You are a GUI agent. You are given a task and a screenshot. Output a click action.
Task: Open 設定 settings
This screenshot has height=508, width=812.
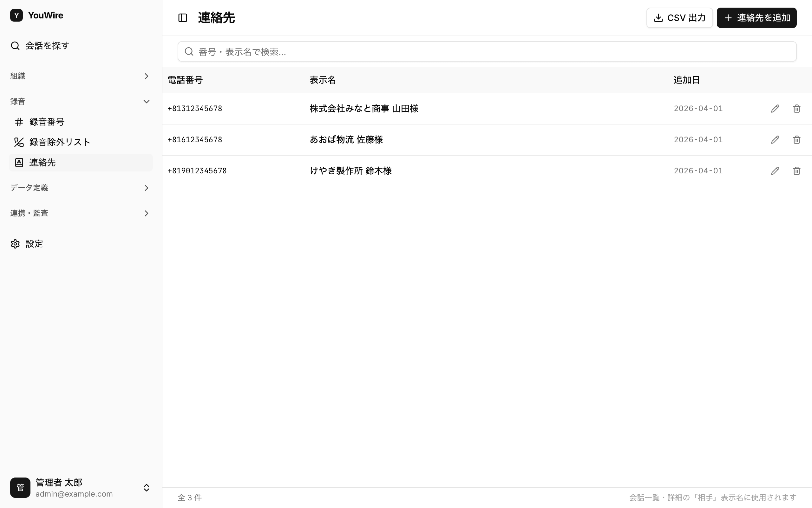[x=81, y=244]
